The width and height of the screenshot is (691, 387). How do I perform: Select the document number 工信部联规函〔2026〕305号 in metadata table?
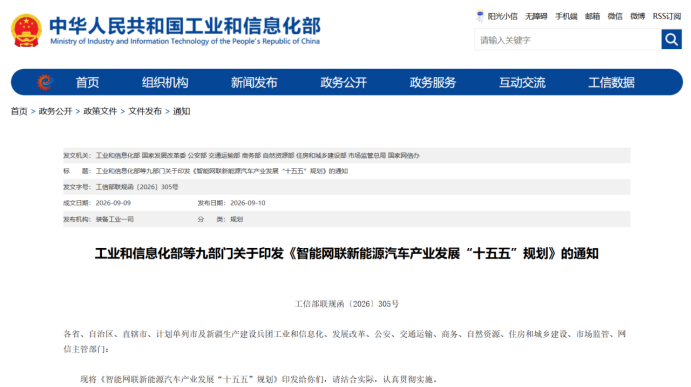tap(137, 187)
